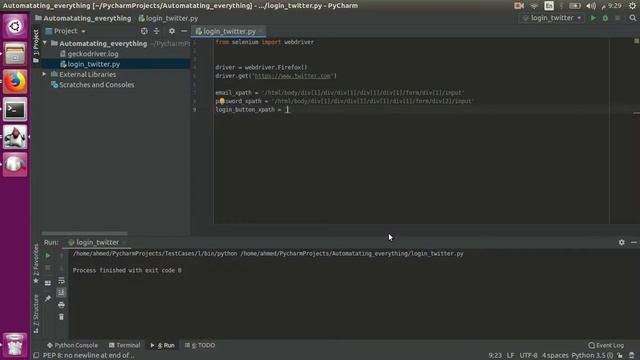Click the twitter.com URL link in code

coord(292,76)
